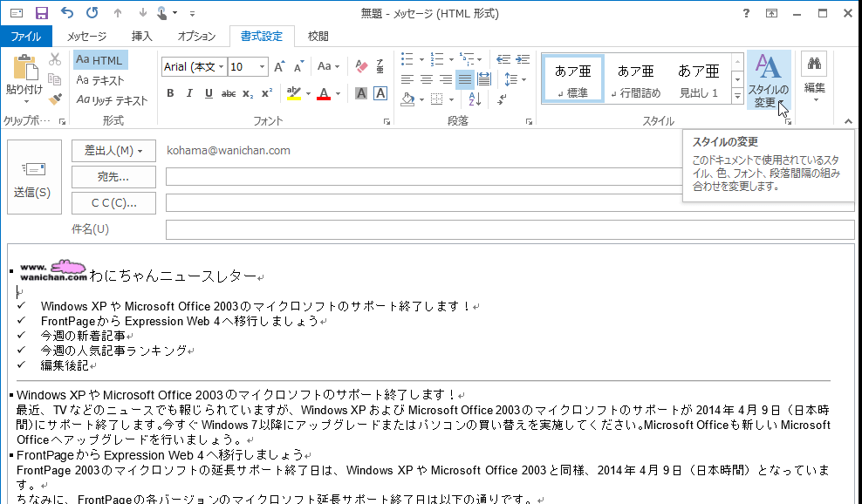Switch to メッセージ tab

(x=86, y=37)
